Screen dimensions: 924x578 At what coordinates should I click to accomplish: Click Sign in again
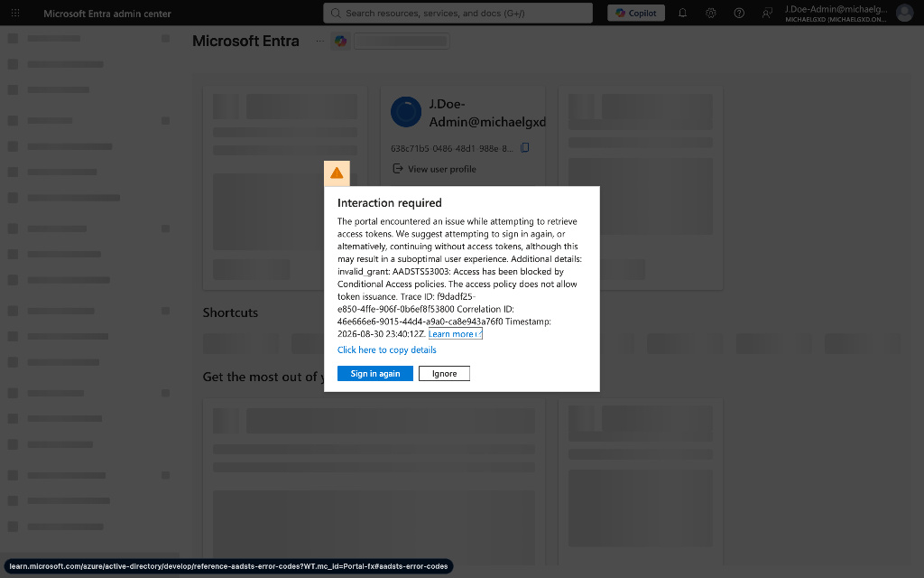coord(375,373)
